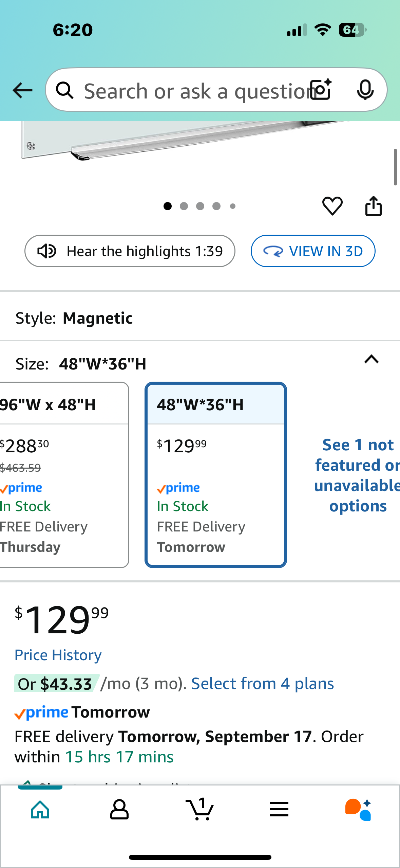The height and width of the screenshot is (868, 400).
Task: Play Hear the highlights audio
Action: (x=130, y=251)
